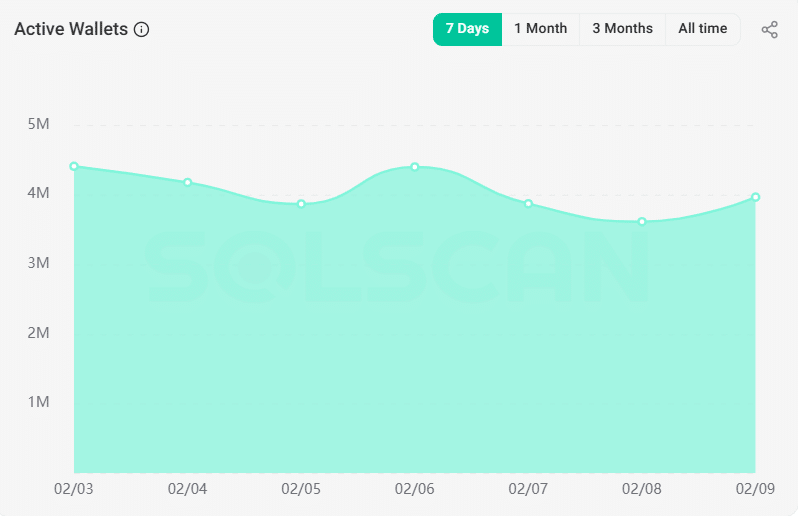
Task: Click the 02/04 data point marker
Action: (x=187, y=182)
